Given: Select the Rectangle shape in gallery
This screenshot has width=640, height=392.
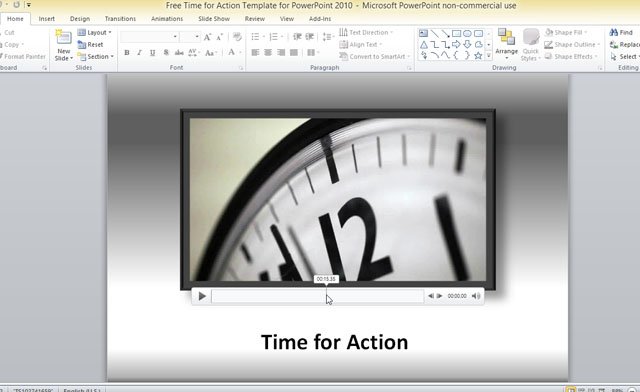Looking at the screenshot, I should coord(456,33).
